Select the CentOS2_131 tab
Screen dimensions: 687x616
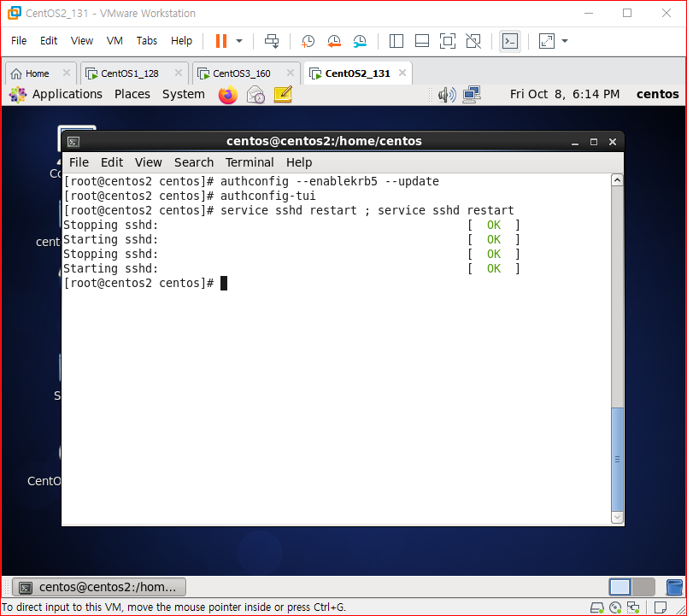click(357, 73)
